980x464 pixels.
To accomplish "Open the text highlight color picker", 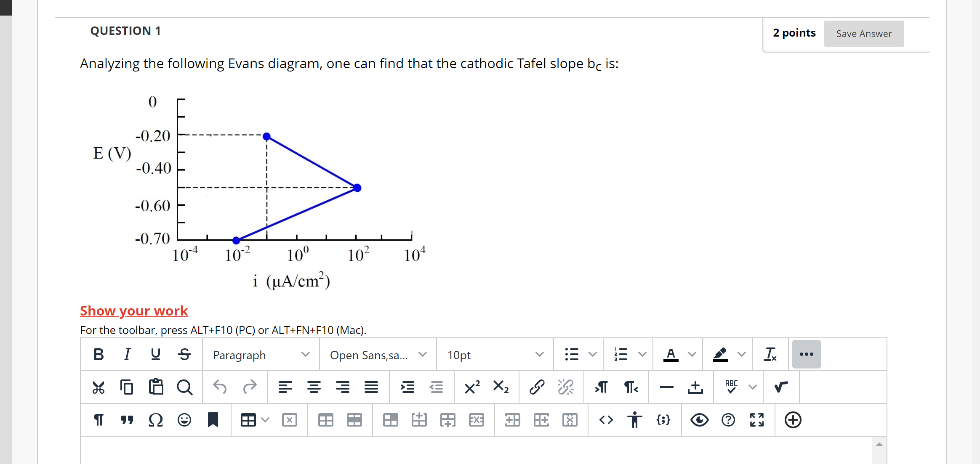I will [720, 355].
